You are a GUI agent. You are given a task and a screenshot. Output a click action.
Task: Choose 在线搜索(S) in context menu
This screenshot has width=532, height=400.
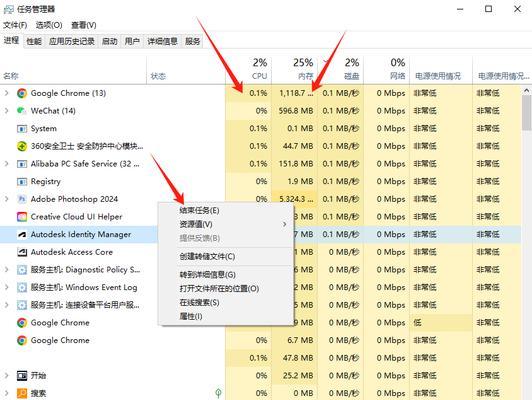226,303
